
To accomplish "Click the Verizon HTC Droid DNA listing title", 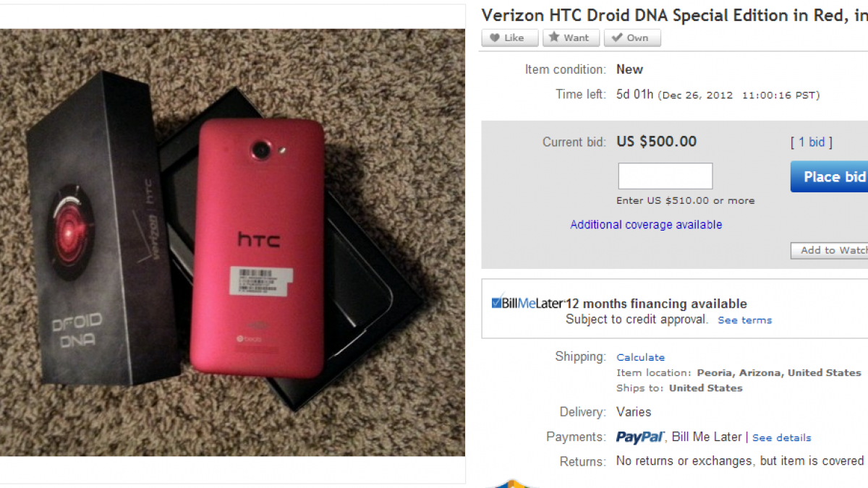I will pyautogui.click(x=674, y=15).
